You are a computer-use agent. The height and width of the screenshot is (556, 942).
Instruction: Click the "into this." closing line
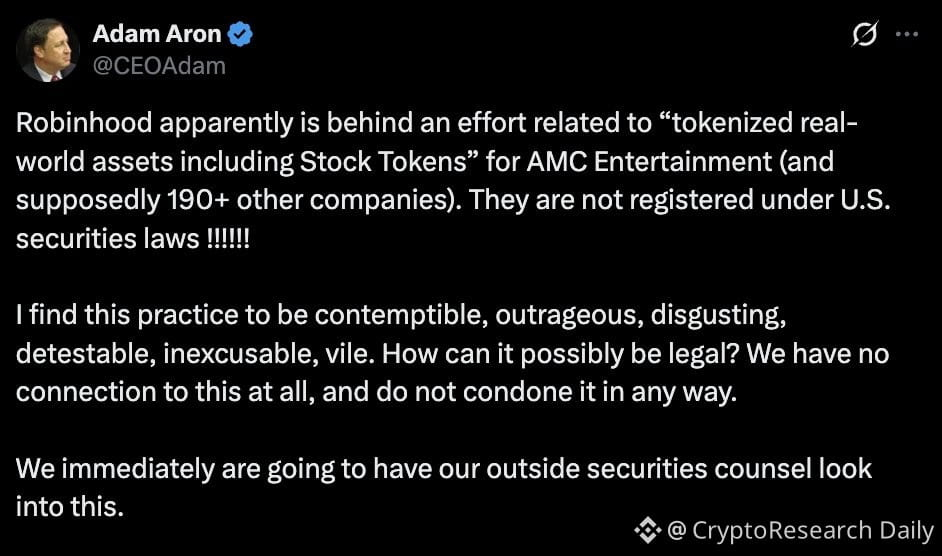coord(70,507)
